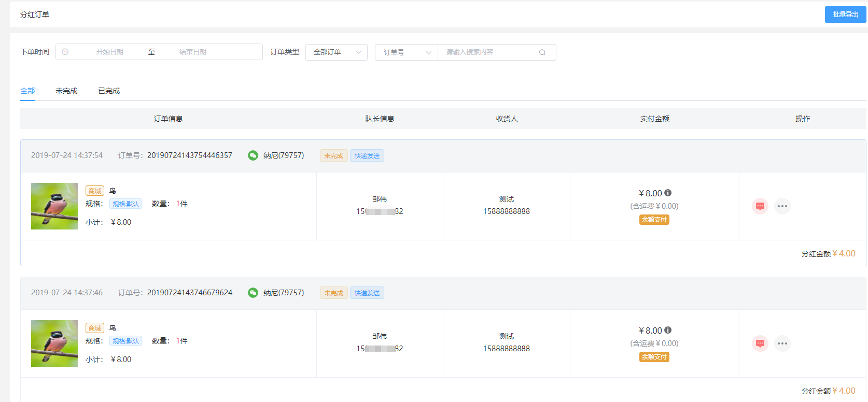The height and width of the screenshot is (402, 868).
Task: Open more actions menu for first order
Action: click(x=782, y=206)
